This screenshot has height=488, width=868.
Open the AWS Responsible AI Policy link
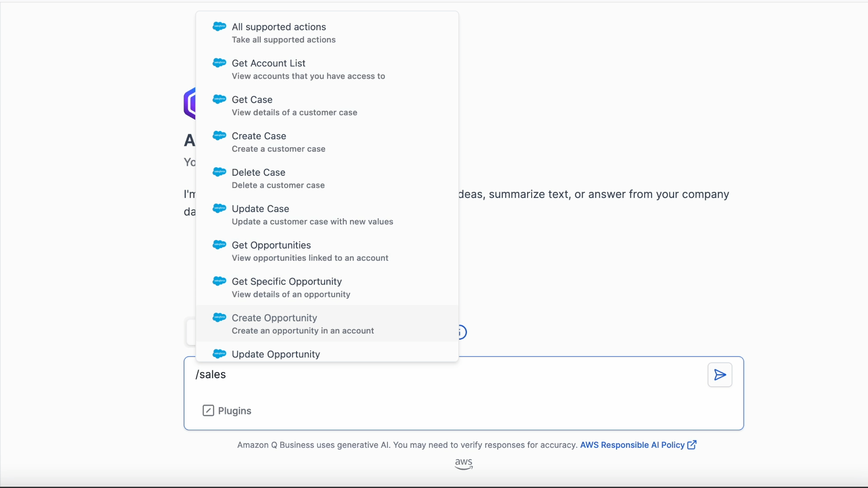point(632,445)
